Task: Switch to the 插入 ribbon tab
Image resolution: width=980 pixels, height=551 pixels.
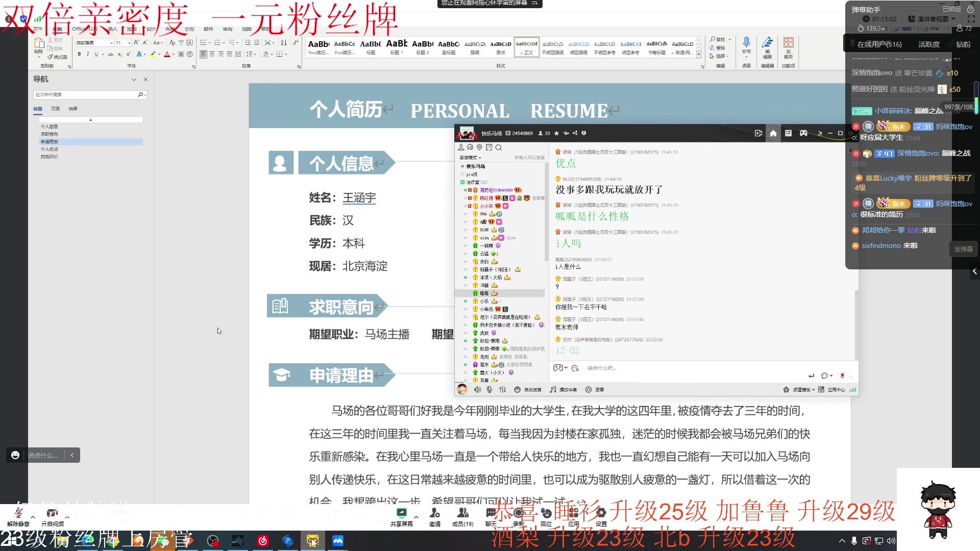Action: [113, 29]
